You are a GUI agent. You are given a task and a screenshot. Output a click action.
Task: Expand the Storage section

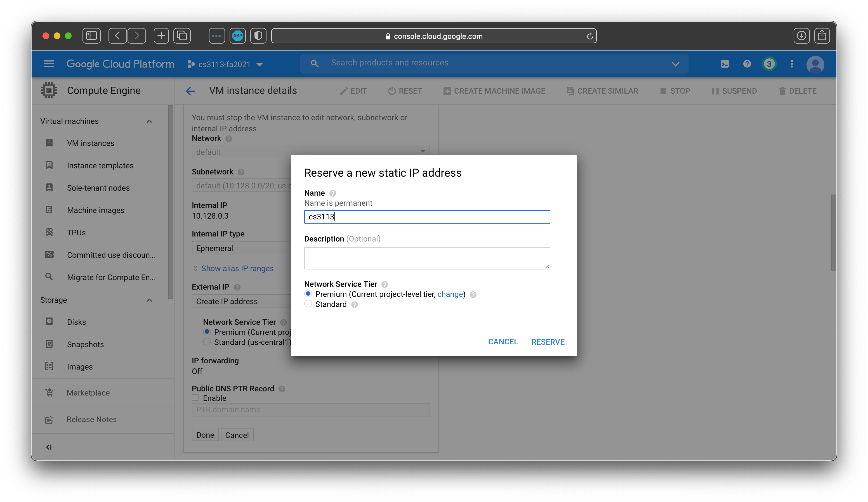149,299
